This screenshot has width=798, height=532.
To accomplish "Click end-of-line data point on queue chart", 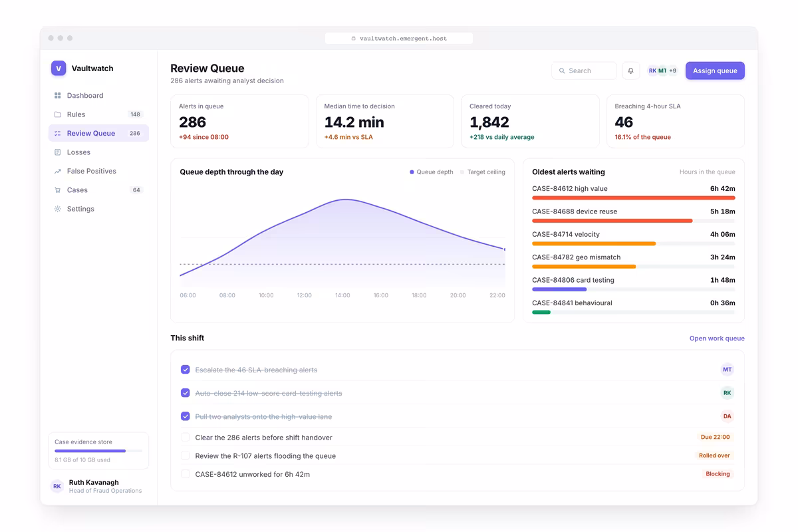I will [x=505, y=249].
